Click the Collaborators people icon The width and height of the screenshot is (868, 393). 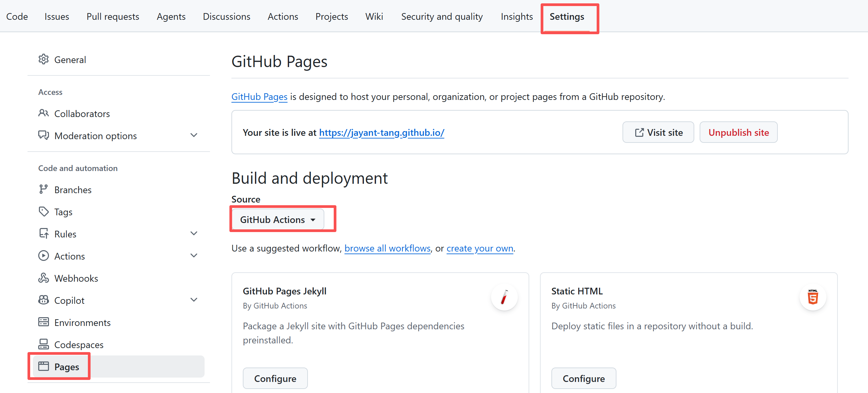(44, 113)
